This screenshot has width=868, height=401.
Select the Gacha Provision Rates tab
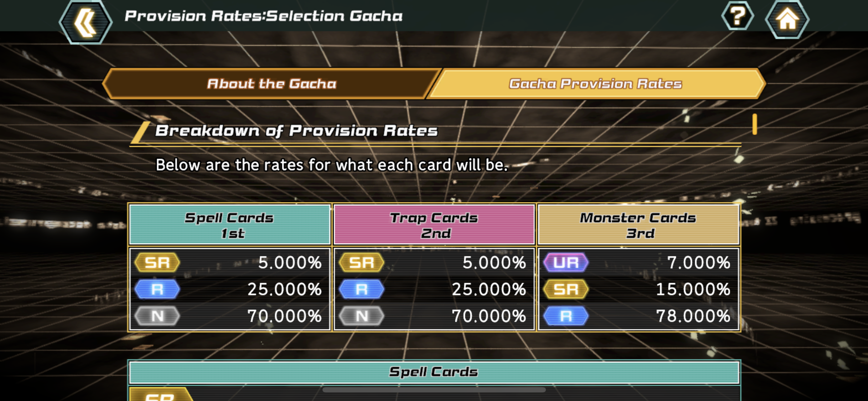(595, 84)
